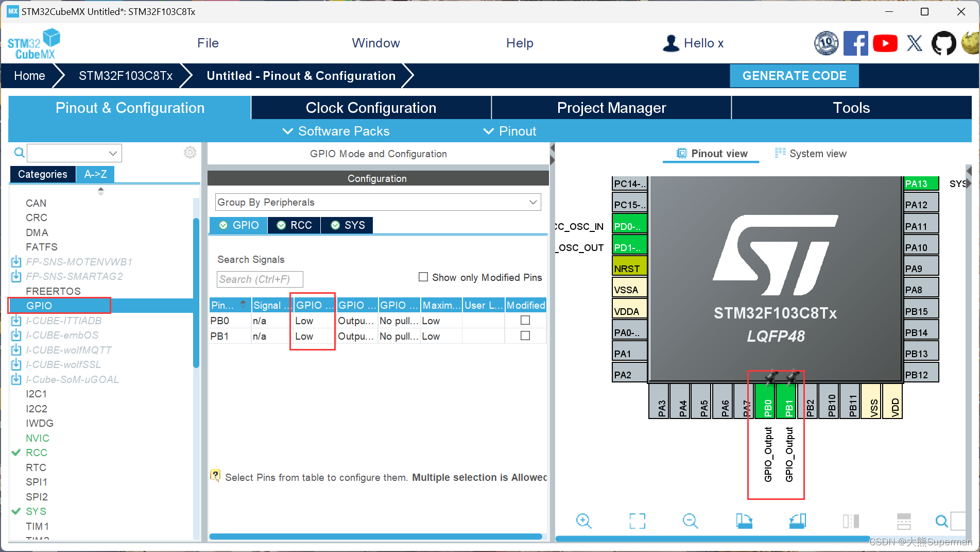Click the Search Signals input field
This screenshot has width=980, height=552.
pyautogui.click(x=260, y=279)
